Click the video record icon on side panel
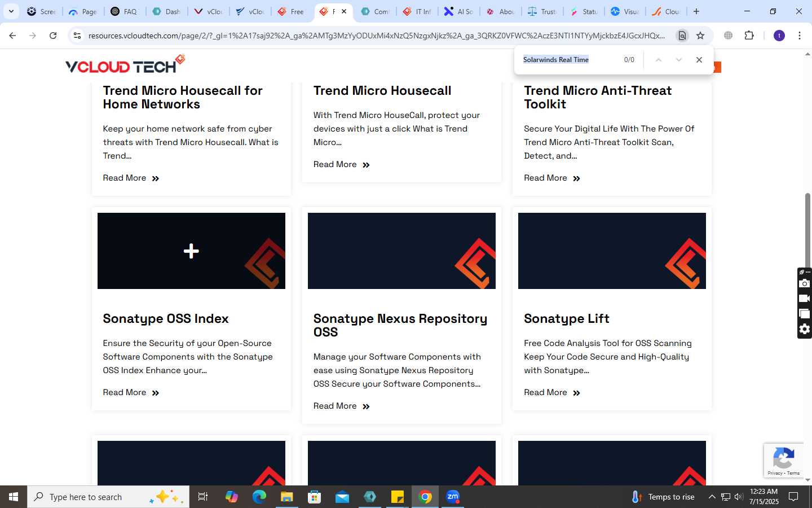The width and height of the screenshot is (812, 508). pyautogui.click(x=805, y=299)
